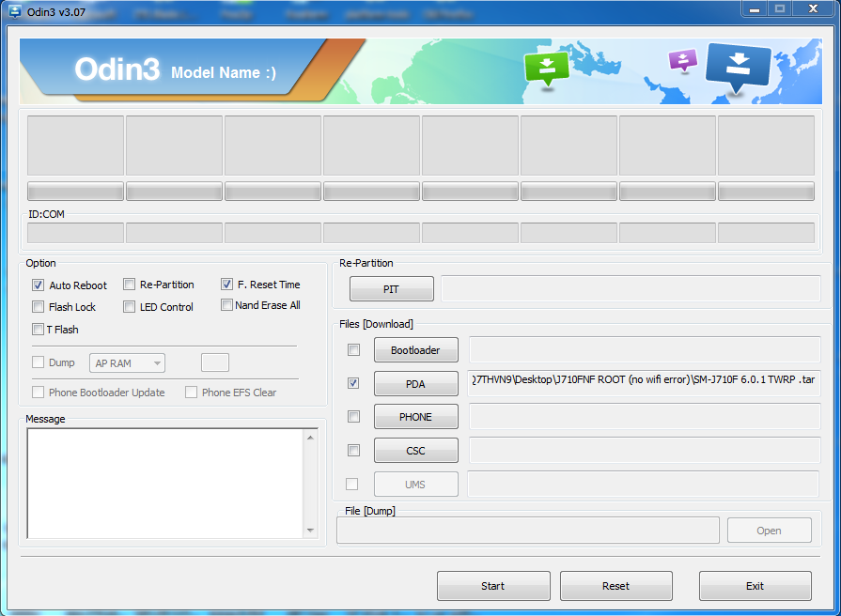Open the AP RAM dropdown
Viewport: 841px width, 616px height.
(x=127, y=363)
